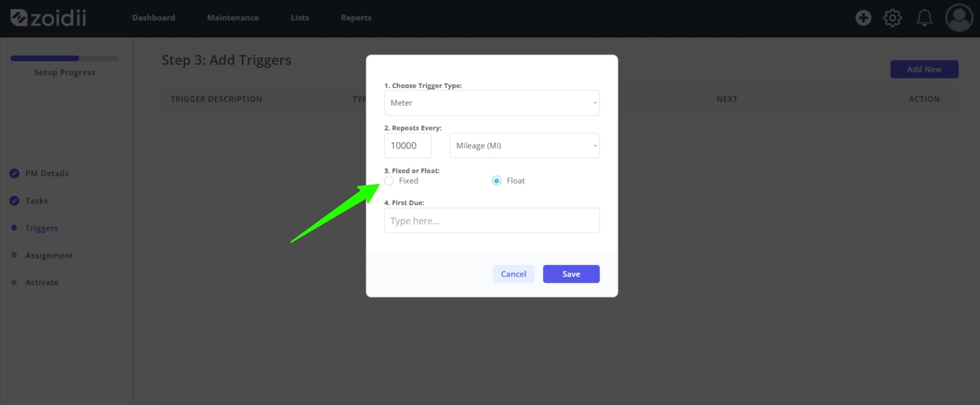Go to Assignment step in sidebar

(49, 255)
